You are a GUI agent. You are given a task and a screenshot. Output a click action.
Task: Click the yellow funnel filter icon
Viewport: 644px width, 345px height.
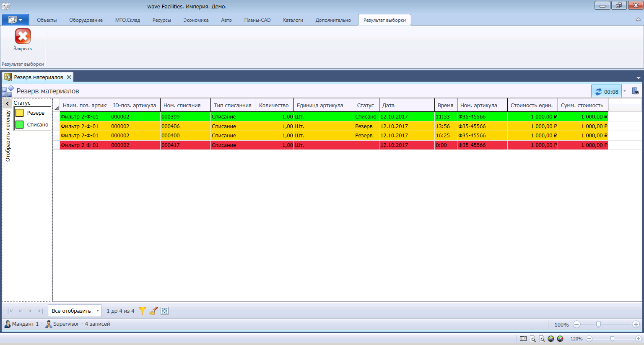click(x=143, y=311)
